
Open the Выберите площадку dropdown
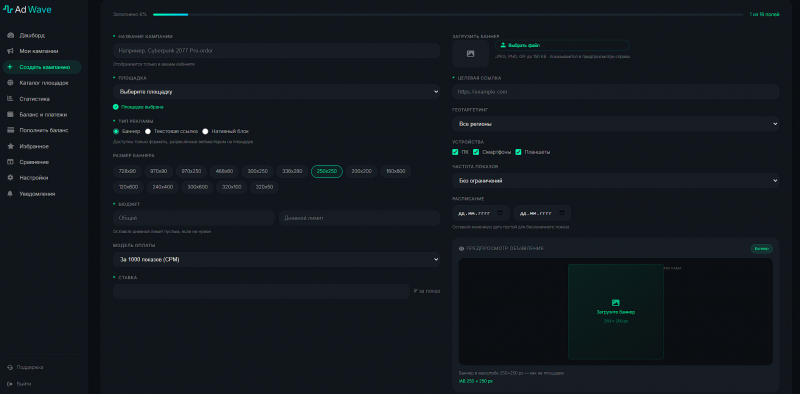[x=276, y=92]
